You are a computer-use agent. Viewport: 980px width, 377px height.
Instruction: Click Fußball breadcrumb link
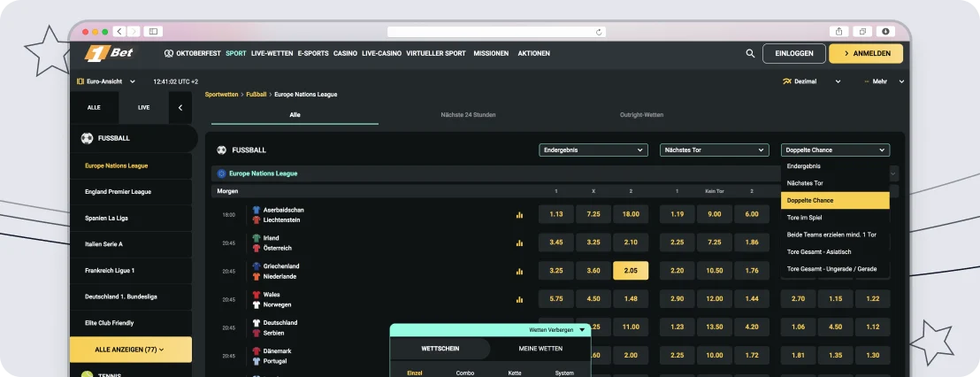click(256, 95)
